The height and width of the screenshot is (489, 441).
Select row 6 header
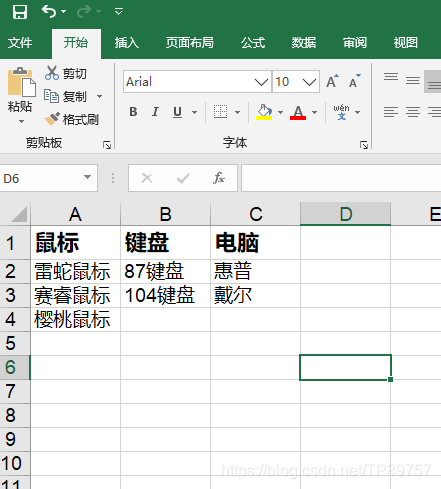(15, 367)
